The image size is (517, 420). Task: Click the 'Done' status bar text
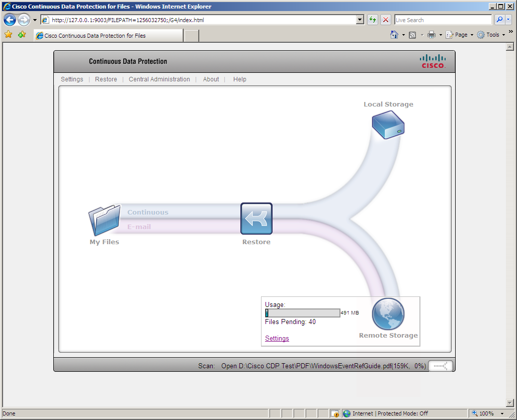tap(9, 413)
